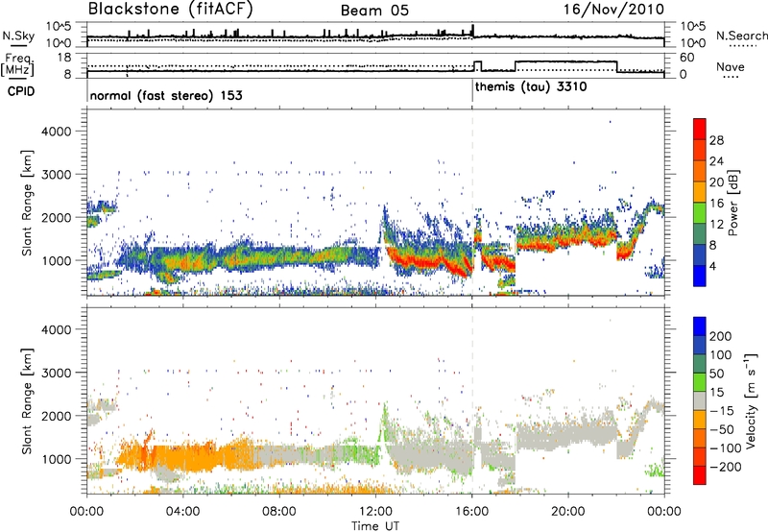Click "themis (tau) 3310" mode text
This screenshot has width=768, height=532.
(531, 87)
